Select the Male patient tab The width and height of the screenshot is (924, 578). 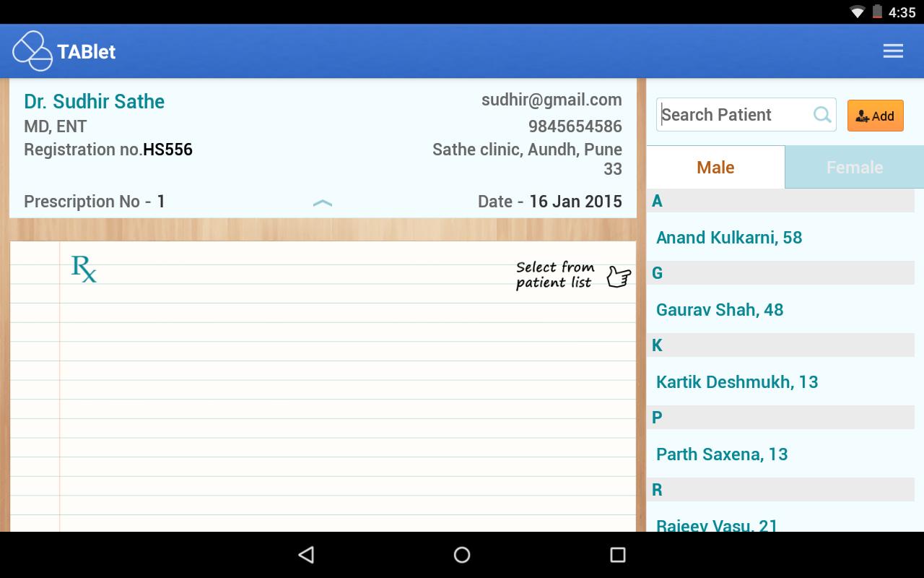[x=715, y=167]
